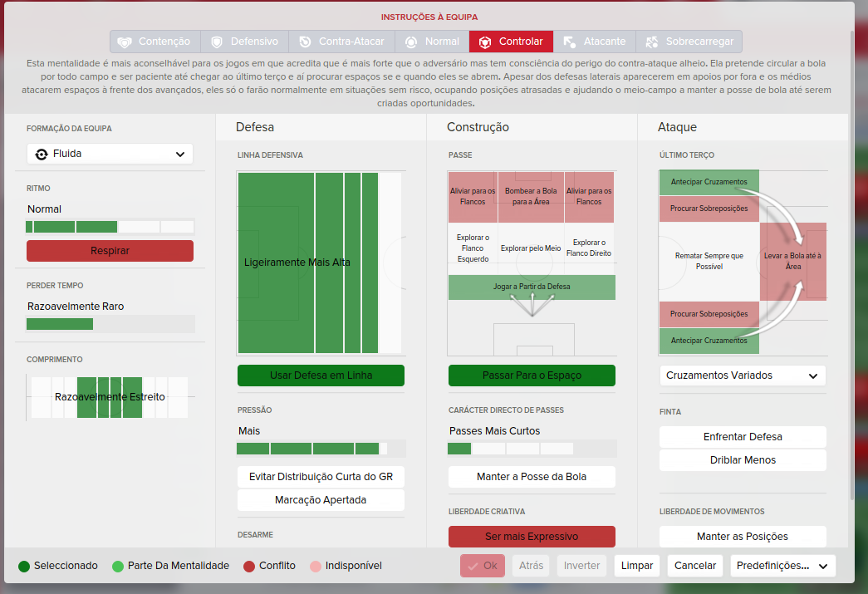
Task: Select the Atacante mentality tab
Action: (595, 42)
